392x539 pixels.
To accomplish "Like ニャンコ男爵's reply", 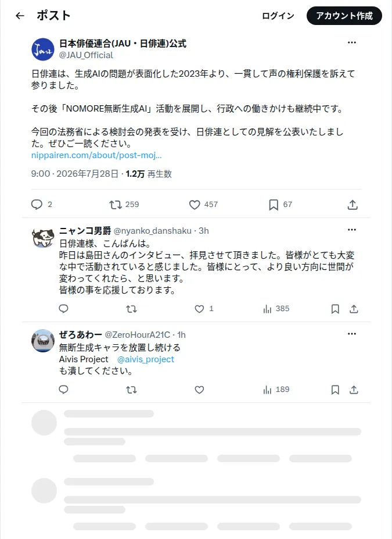I will click(199, 309).
